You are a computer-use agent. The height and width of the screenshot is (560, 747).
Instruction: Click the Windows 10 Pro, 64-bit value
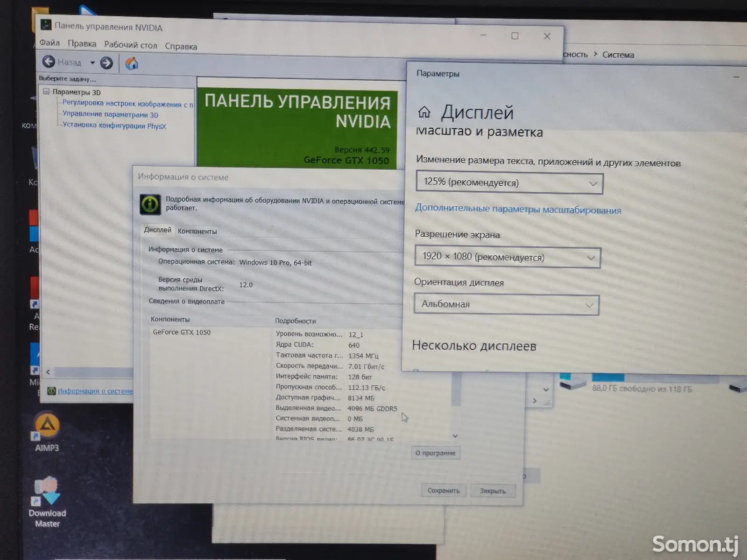pyautogui.click(x=275, y=263)
